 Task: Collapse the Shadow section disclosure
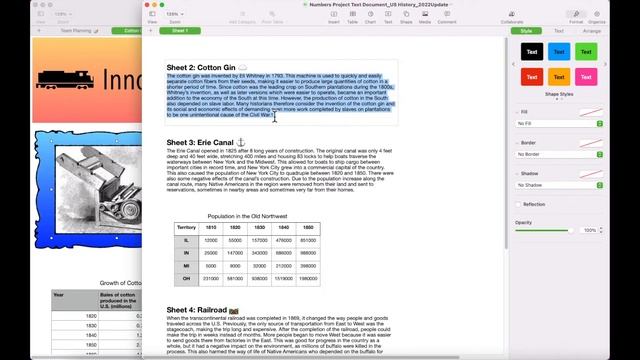[517, 173]
